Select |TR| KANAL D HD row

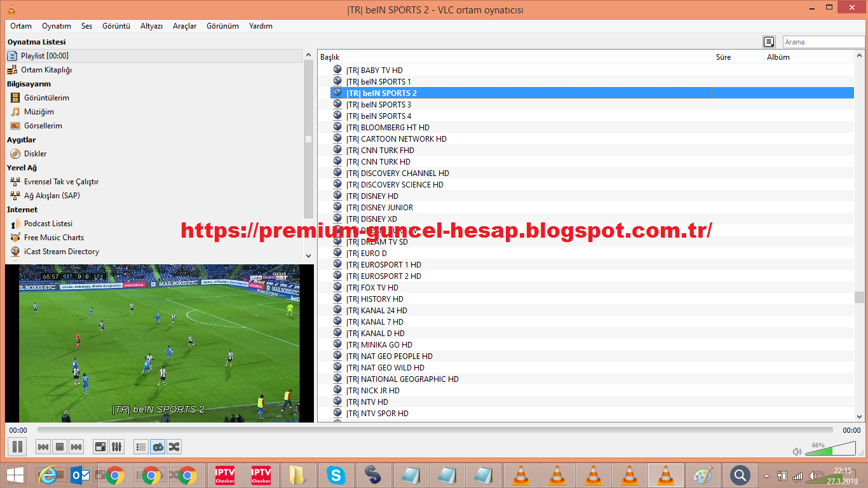click(586, 333)
